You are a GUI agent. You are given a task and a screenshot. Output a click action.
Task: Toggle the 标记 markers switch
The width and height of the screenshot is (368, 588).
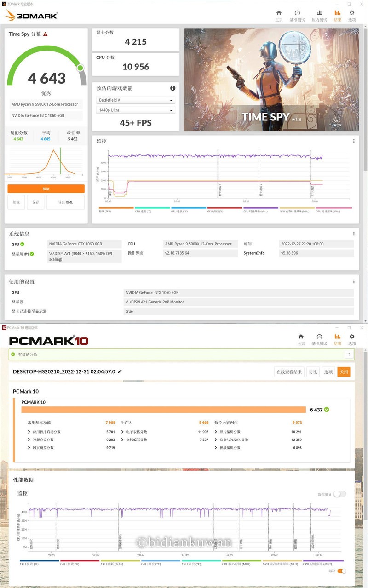342,571
